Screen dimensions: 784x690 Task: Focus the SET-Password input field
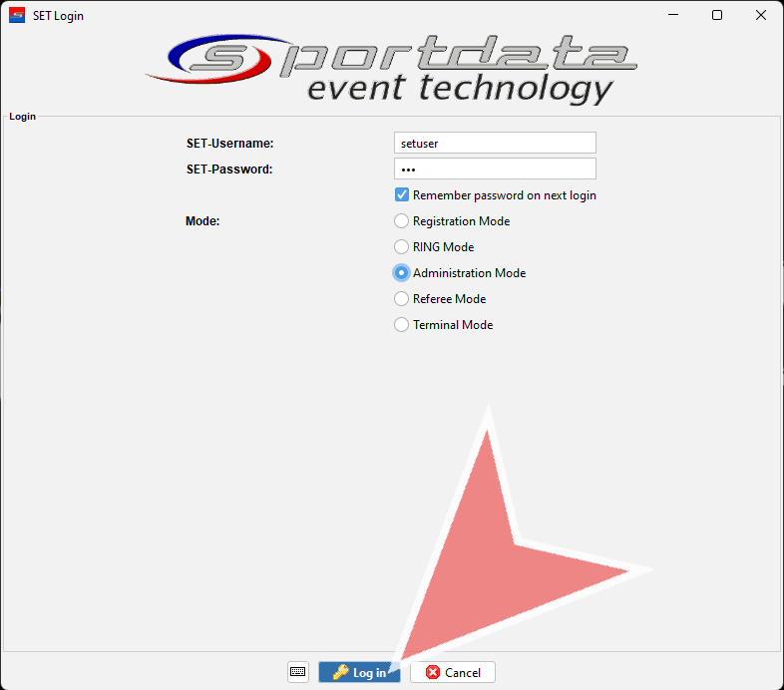(x=495, y=170)
